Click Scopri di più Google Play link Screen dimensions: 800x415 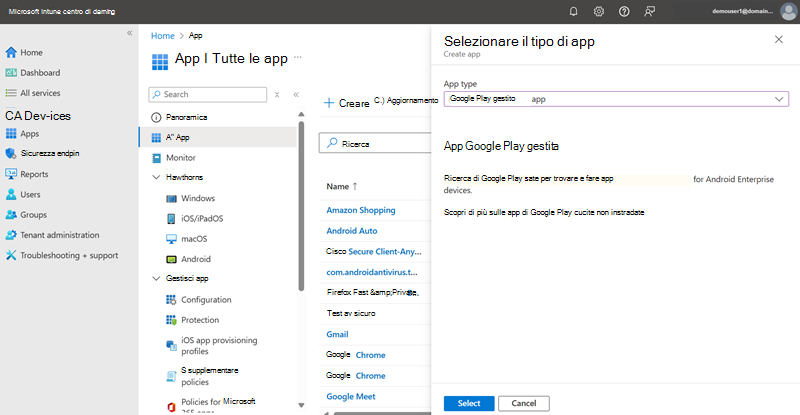click(544, 212)
